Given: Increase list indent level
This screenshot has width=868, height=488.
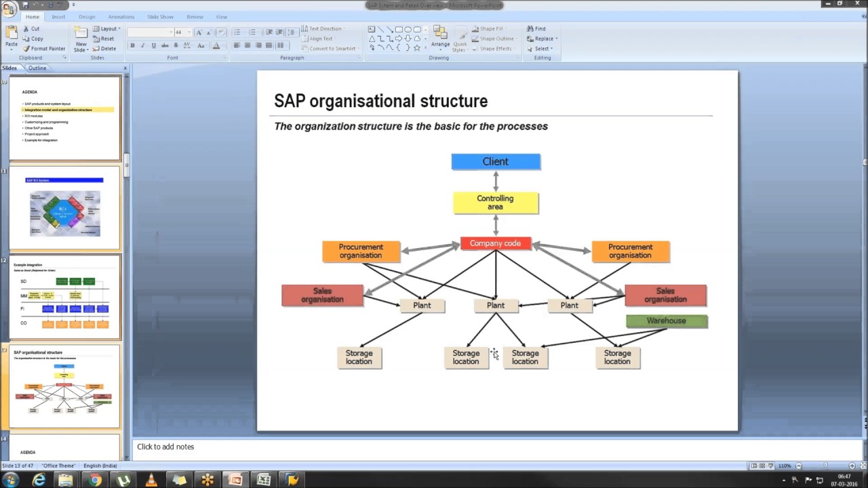Looking at the screenshot, I should tap(279, 32).
